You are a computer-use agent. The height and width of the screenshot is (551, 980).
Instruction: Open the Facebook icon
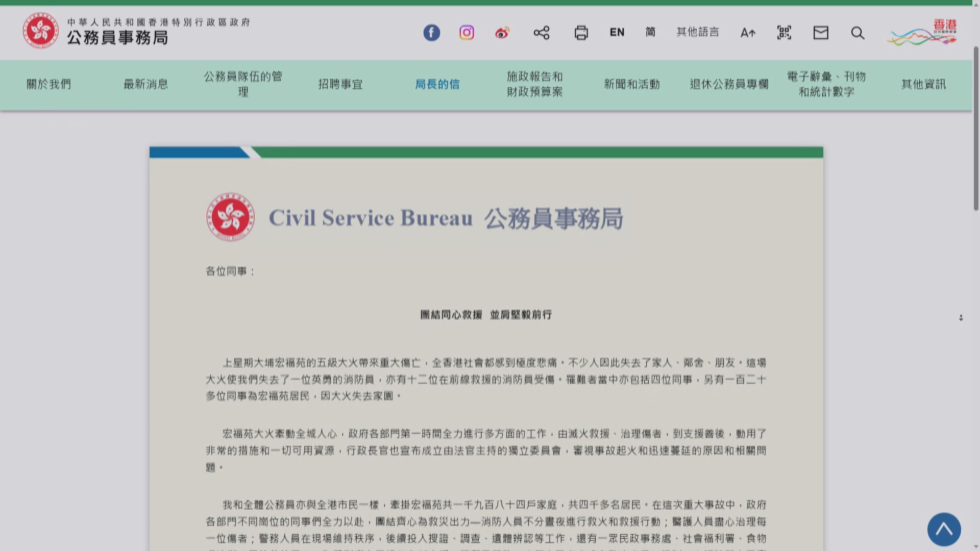(431, 33)
